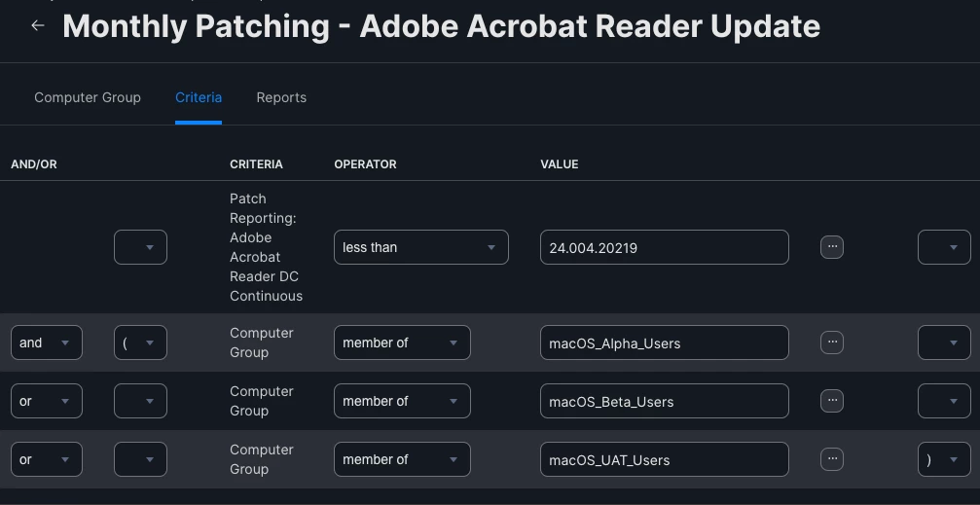Open the ellipsis button for the macOS_Beta_Users row
This screenshot has height=505, width=980.
point(832,401)
